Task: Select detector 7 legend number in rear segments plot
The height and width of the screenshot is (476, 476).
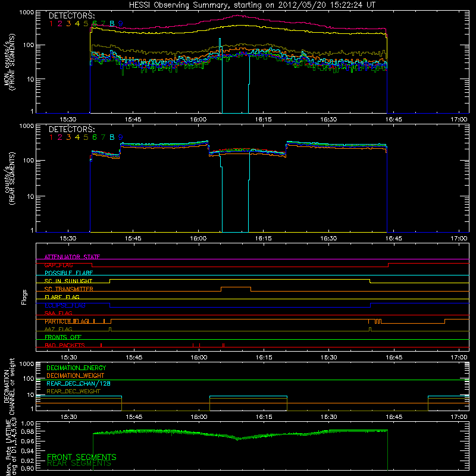Action: pyautogui.click(x=103, y=137)
